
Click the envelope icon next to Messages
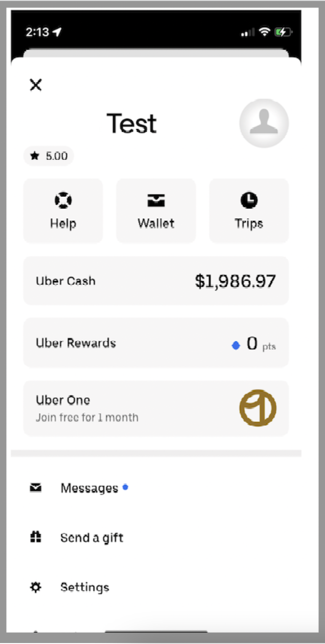[x=36, y=488]
